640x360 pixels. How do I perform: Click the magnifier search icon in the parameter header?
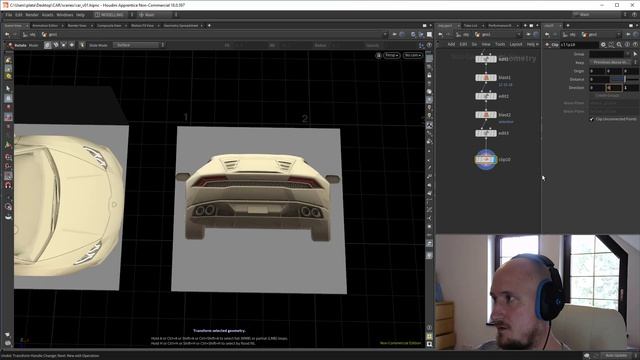click(x=619, y=44)
